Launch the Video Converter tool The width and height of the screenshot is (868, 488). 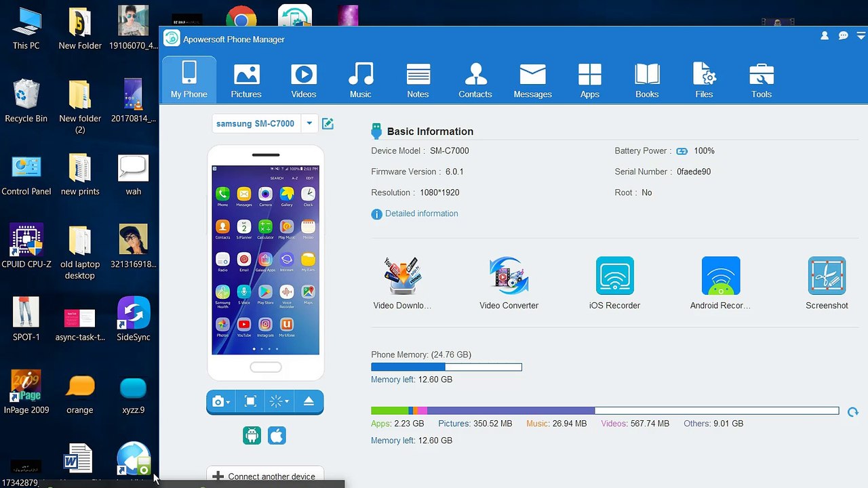coord(509,283)
